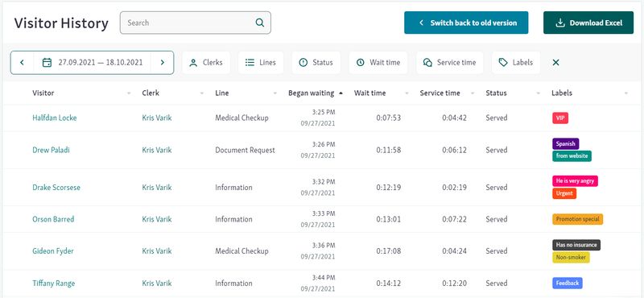Click the back chevron on Switch back to old version

click(x=421, y=23)
